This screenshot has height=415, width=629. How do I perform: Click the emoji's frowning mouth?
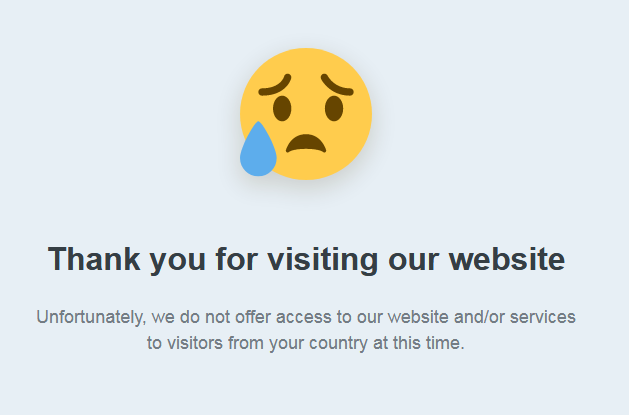tap(306, 143)
